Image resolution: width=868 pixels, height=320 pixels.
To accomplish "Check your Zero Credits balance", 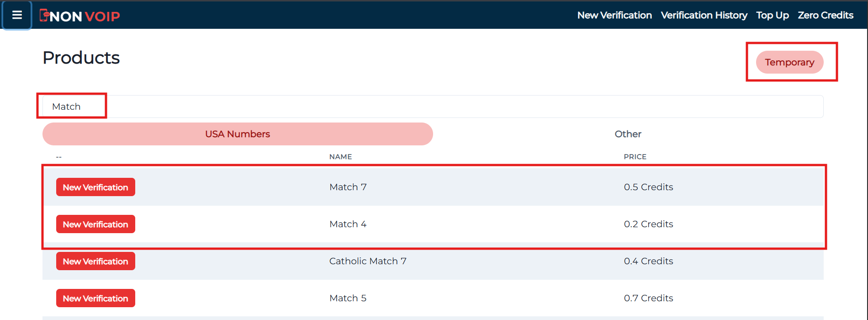I will [825, 15].
